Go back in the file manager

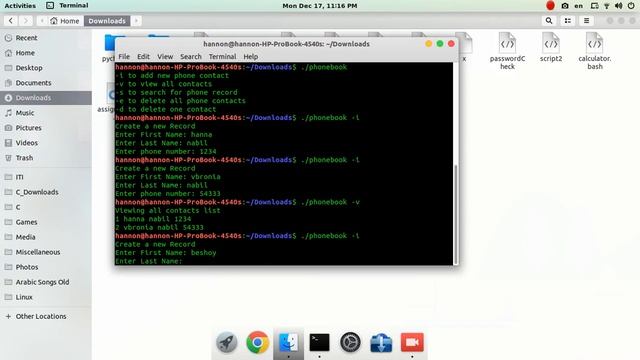(x=11, y=21)
